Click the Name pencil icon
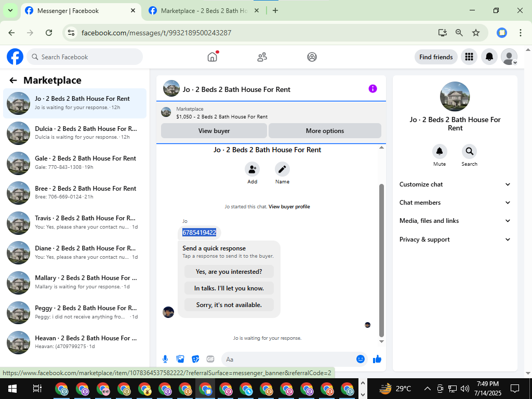Screen dimensions: 532x399 click(282, 169)
